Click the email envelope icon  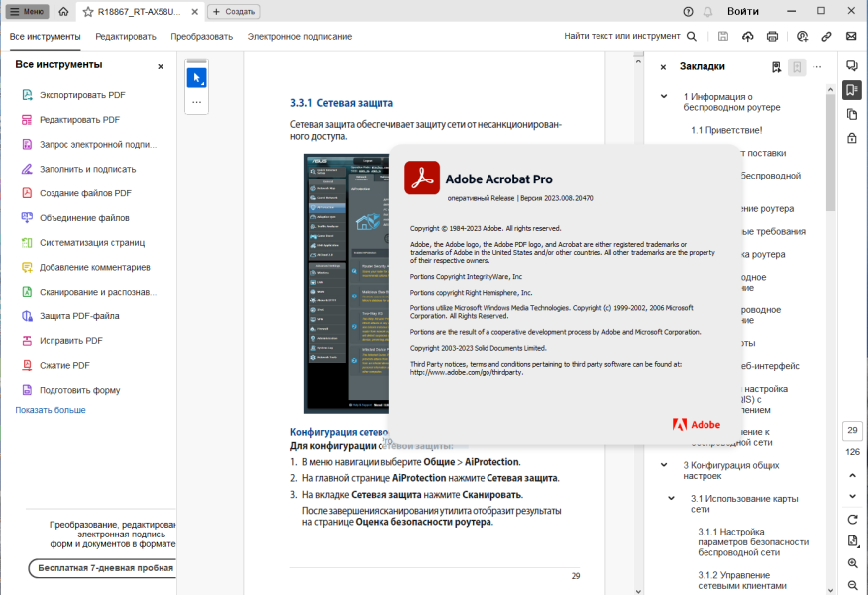pos(851,36)
